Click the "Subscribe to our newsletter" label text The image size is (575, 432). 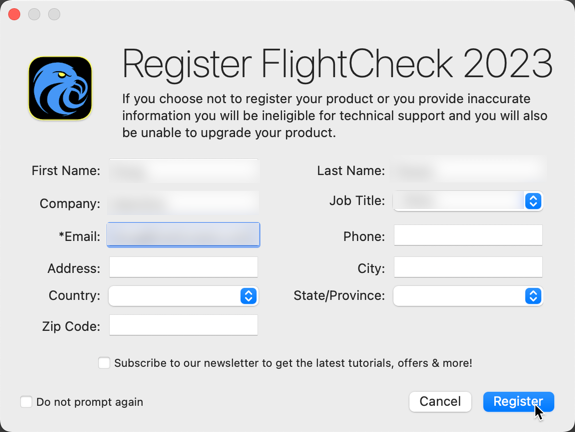coord(293,363)
